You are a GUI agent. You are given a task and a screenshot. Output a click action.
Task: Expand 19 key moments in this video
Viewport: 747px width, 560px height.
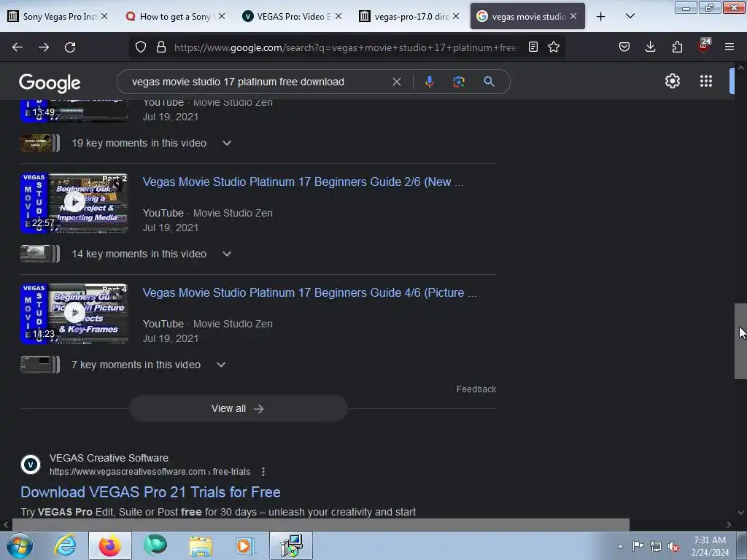click(x=227, y=144)
